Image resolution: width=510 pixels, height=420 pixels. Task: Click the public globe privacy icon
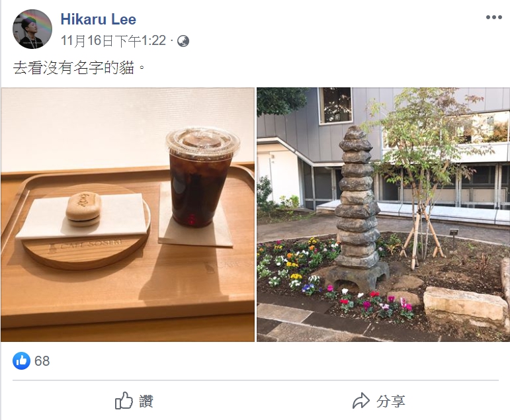tap(183, 41)
